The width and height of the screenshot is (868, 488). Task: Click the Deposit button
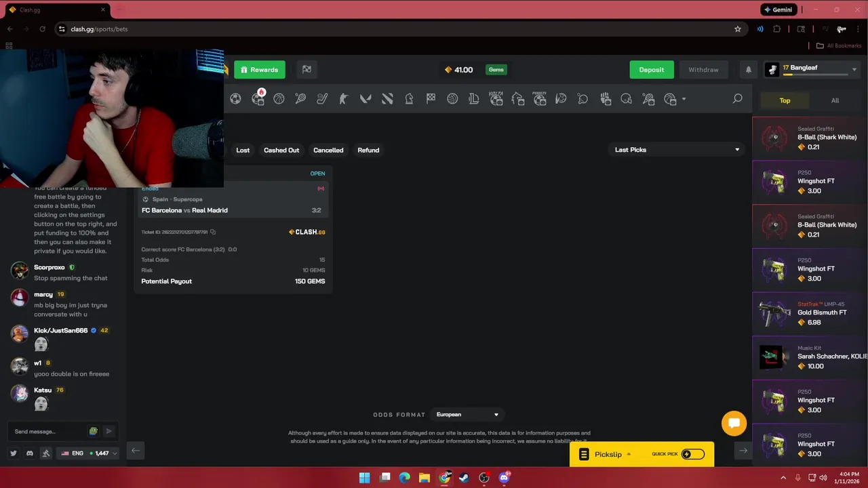pos(651,70)
